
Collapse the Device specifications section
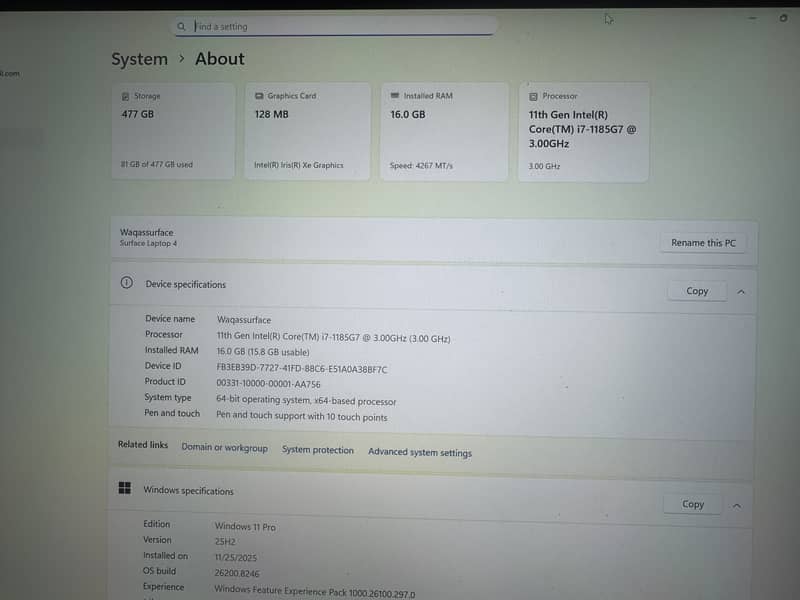tap(741, 292)
